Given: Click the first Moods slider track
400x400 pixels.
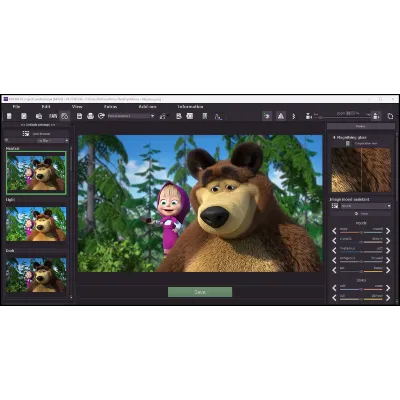Looking at the screenshot, I should coord(361,232).
